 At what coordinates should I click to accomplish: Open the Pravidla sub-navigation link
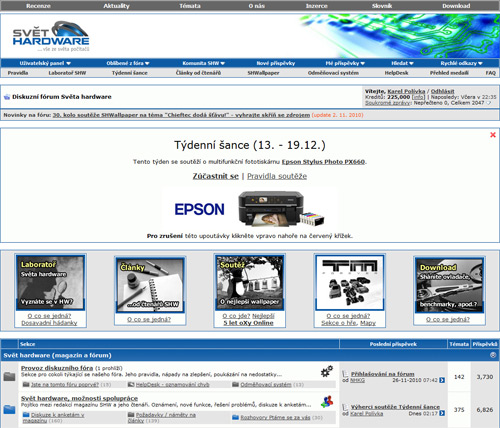(x=18, y=73)
